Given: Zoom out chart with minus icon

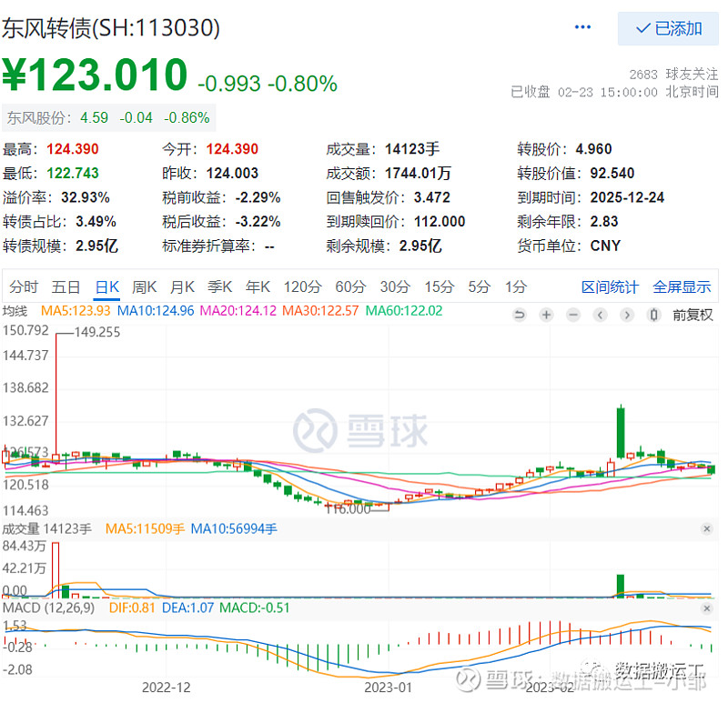Looking at the screenshot, I should point(573,315).
